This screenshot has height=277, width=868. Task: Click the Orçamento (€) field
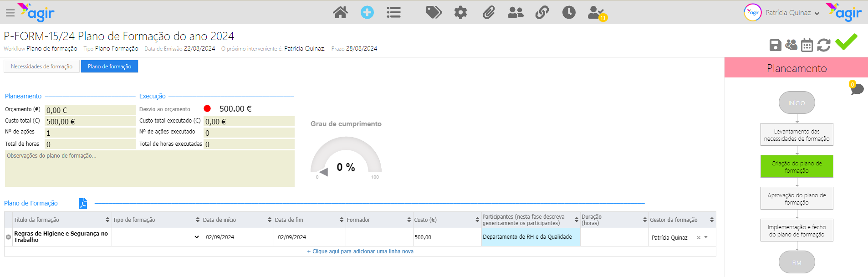point(90,110)
